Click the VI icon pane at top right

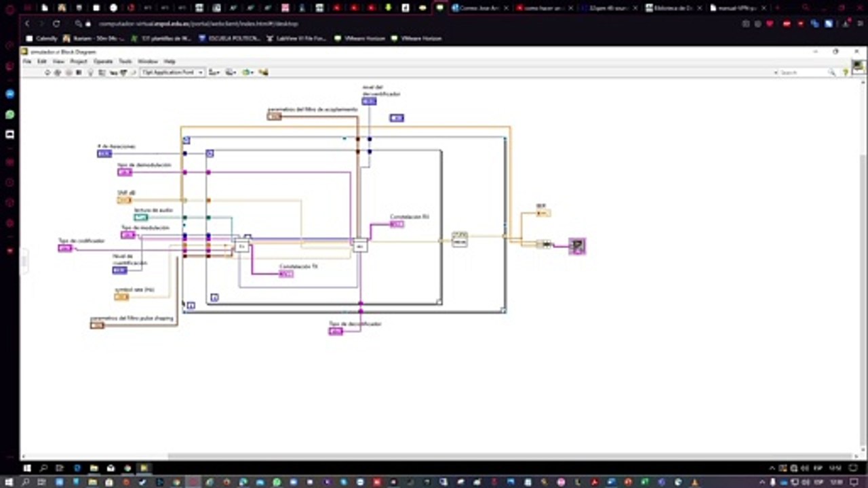[x=859, y=67]
